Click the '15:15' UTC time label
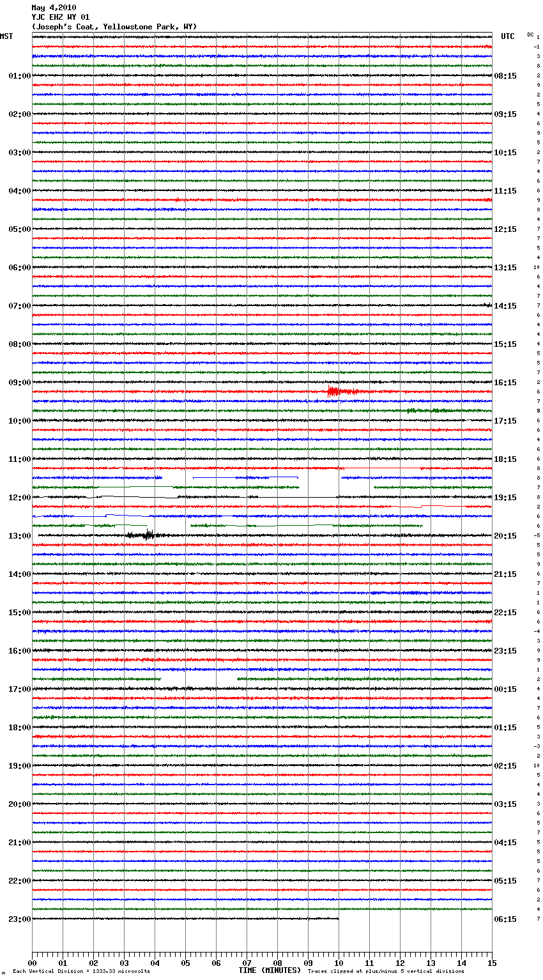Image resolution: width=543 pixels, height=980 pixels. (x=505, y=344)
